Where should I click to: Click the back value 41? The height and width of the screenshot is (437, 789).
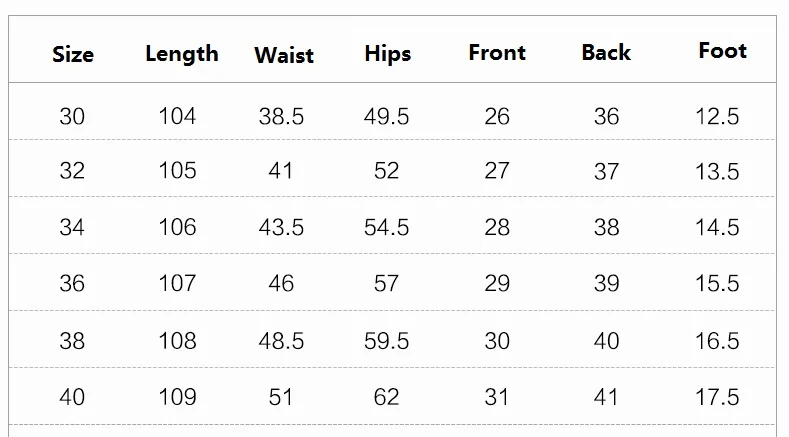point(606,397)
